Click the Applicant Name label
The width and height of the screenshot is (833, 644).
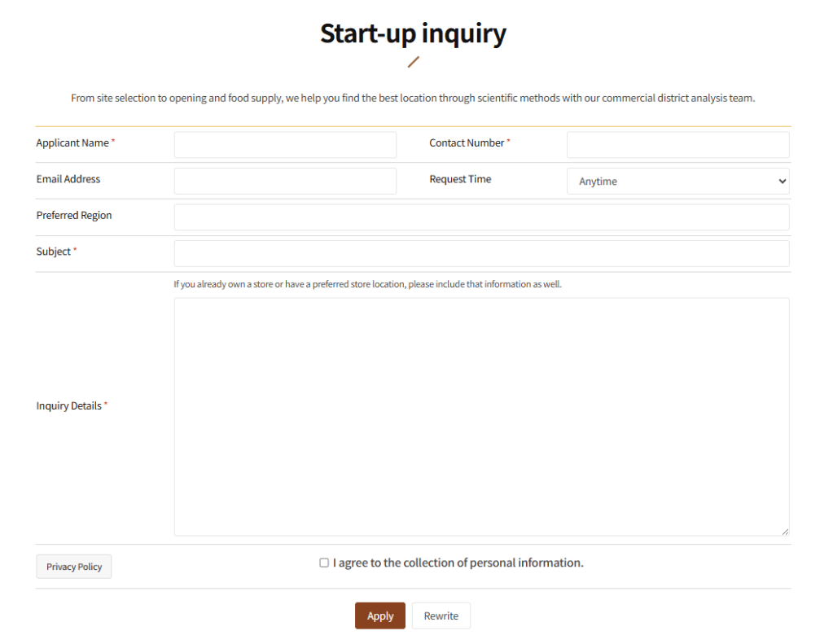tap(72, 143)
